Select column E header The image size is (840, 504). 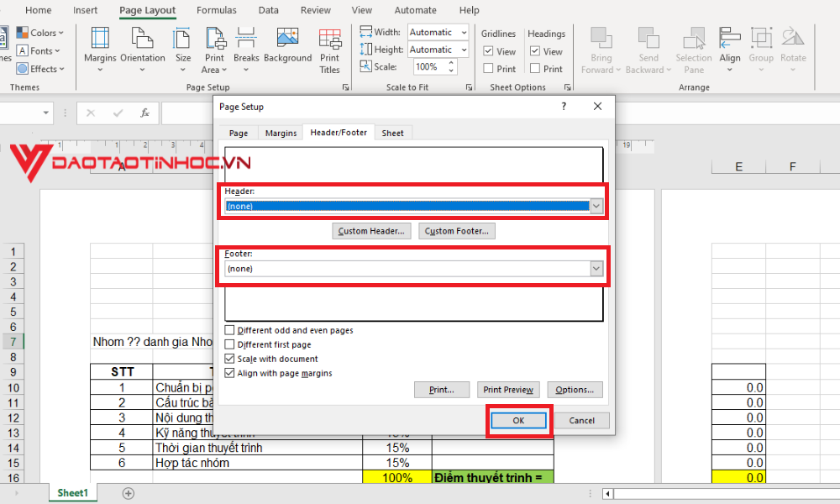738,166
